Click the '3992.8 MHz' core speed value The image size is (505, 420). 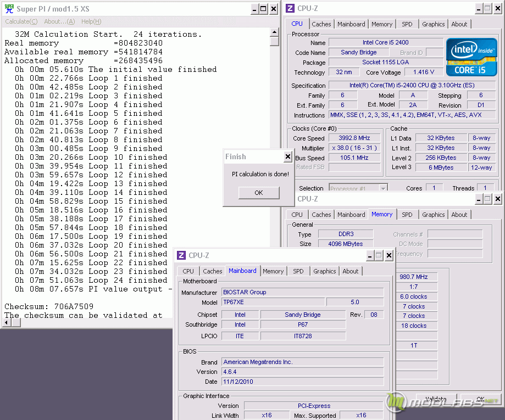pyautogui.click(x=354, y=138)
